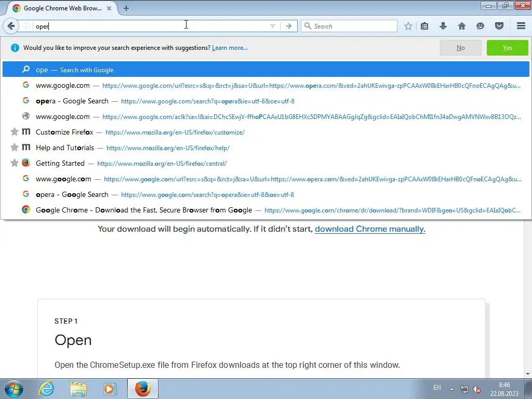The width and height of the screenshot is (532, 399).
Task: Select the www.google.com aclk suggestion
Action: pos(265,117)
